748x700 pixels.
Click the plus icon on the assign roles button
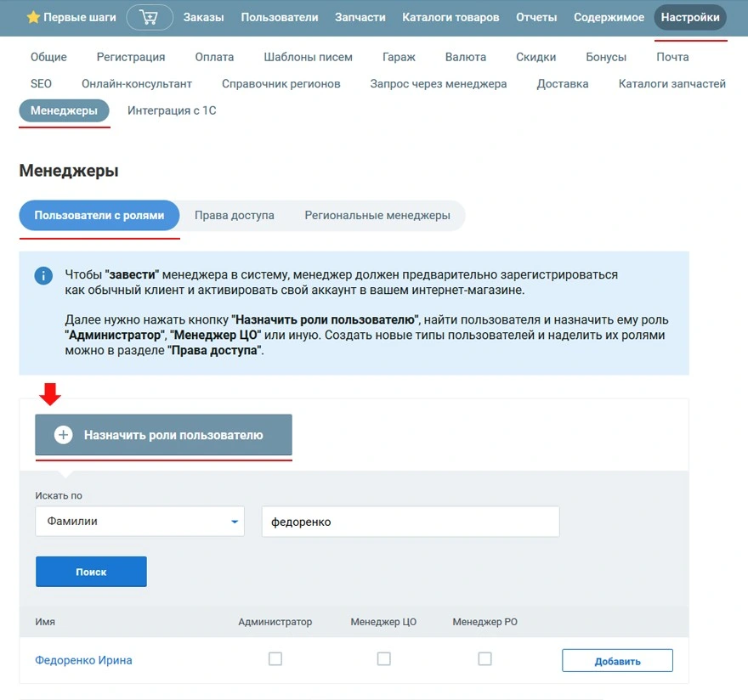click(63, 435)
